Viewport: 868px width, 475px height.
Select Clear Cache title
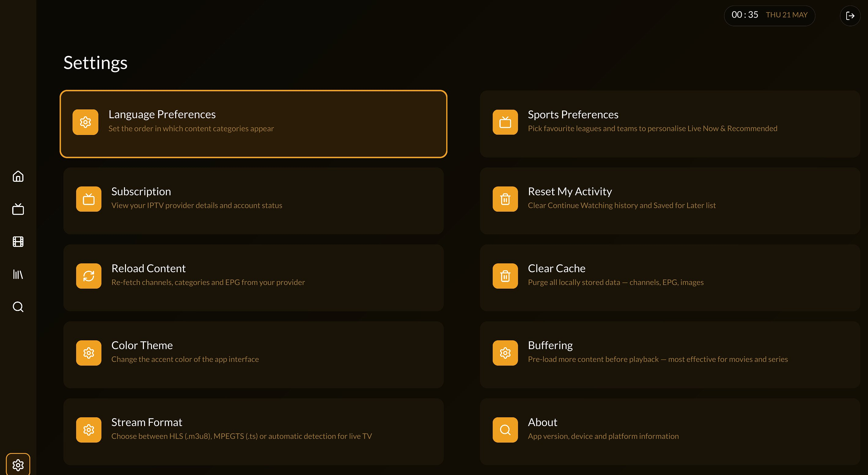point(557,268)
